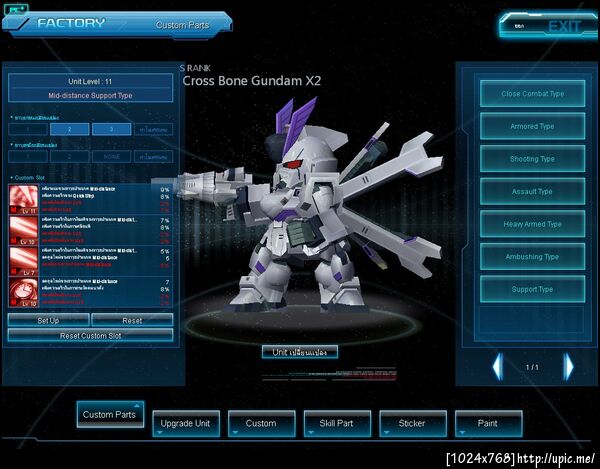Image resolution: width=600 pixels, height=469 pixels.
Task: Click the FACTORY header title
Action: (71, 23)
